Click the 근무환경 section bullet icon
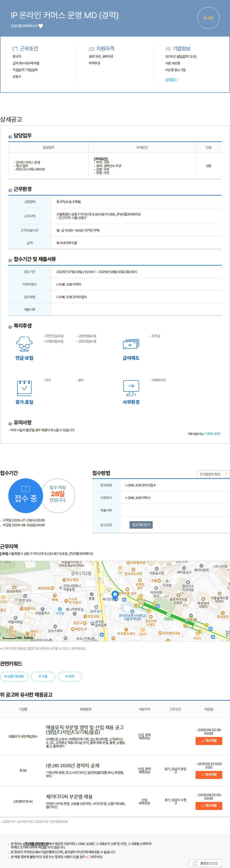Viewport: 230px width, 868px height. [x=10, y=190]
